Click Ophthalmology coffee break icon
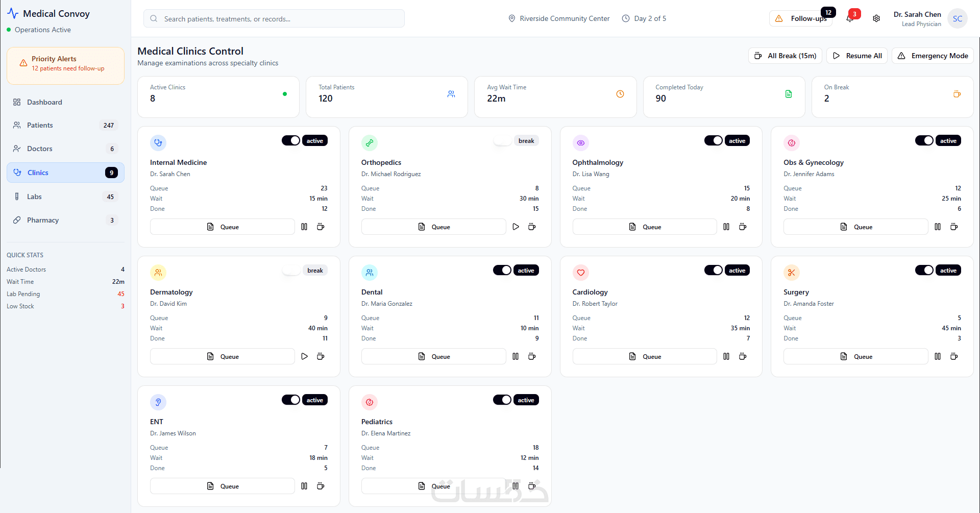 743,227
